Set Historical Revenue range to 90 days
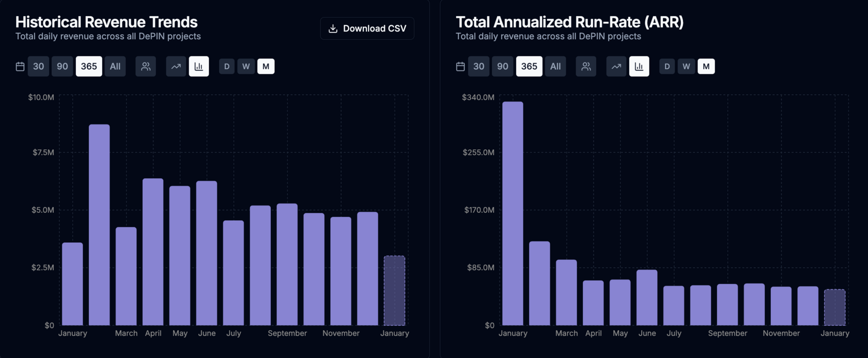868x358 pixels. point(63,67)
